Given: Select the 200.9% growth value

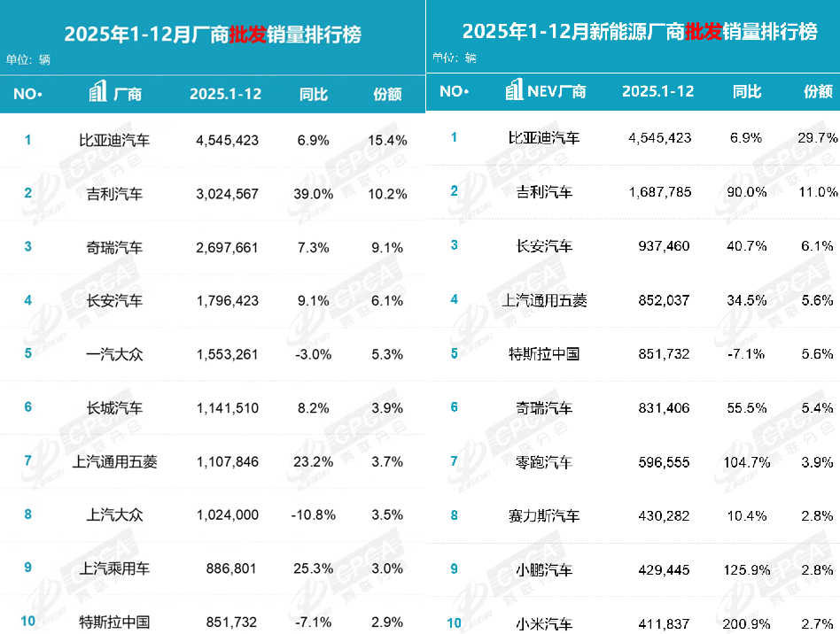Looking at the screenshot, I should tap(747, 623).
